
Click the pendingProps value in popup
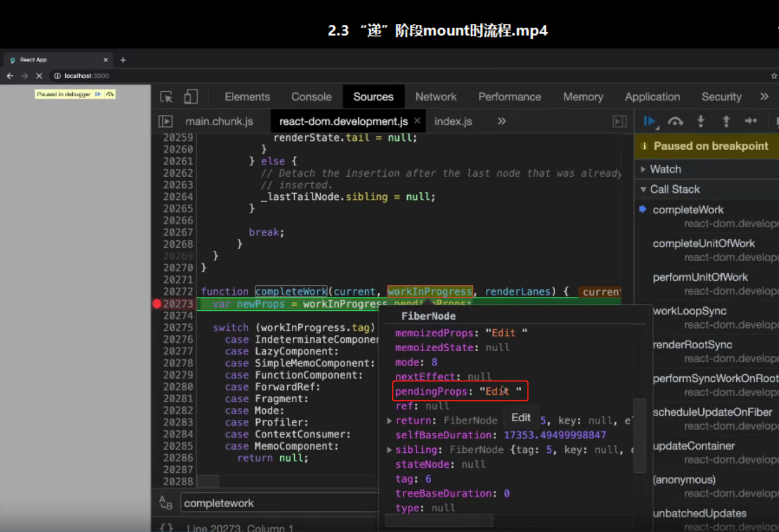click(500, 391)
